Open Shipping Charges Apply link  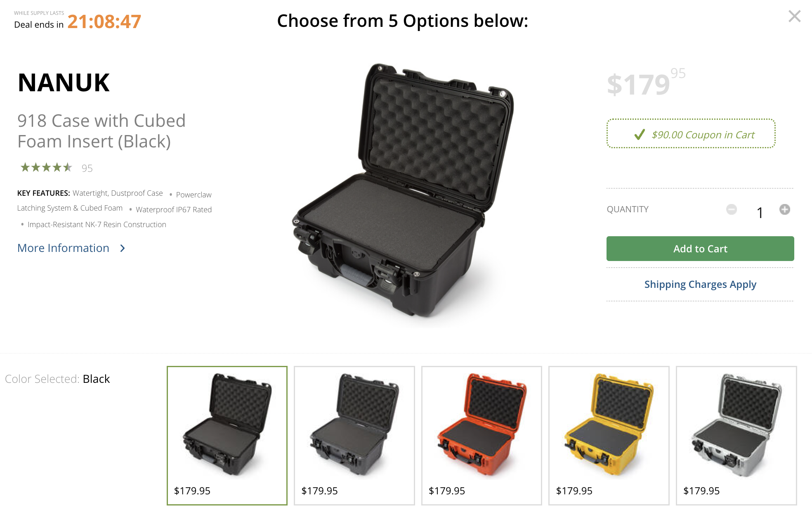700,285
